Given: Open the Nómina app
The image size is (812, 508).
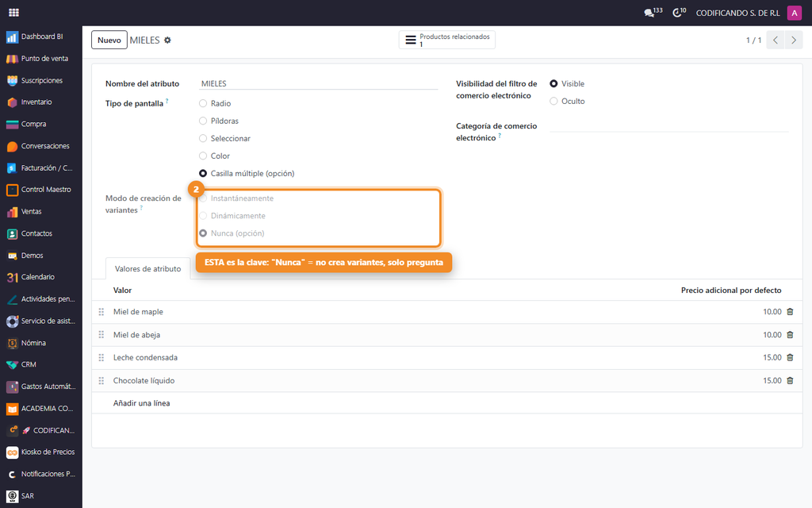Looking at the screenshot, I should coord(41,343).
